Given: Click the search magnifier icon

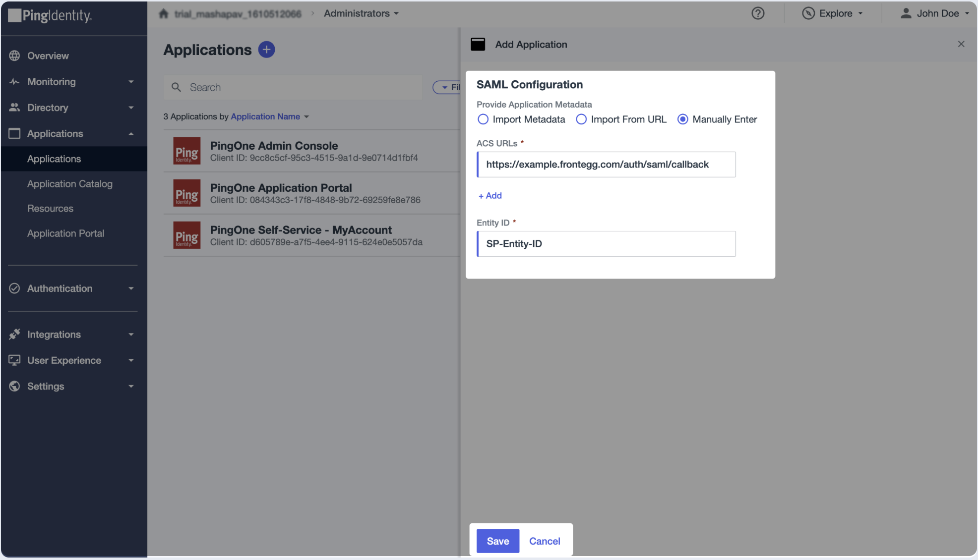Looking at the screenshot, I should [176, 87].
